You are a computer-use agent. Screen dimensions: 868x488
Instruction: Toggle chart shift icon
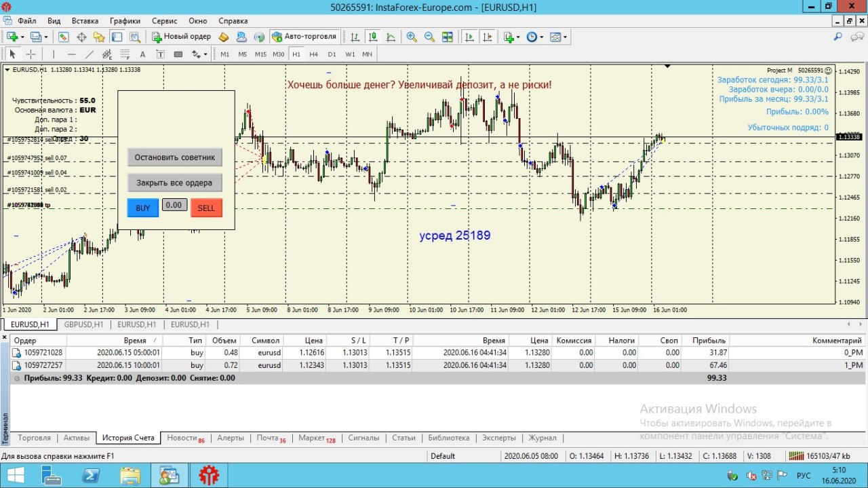(x=486, y=37)
